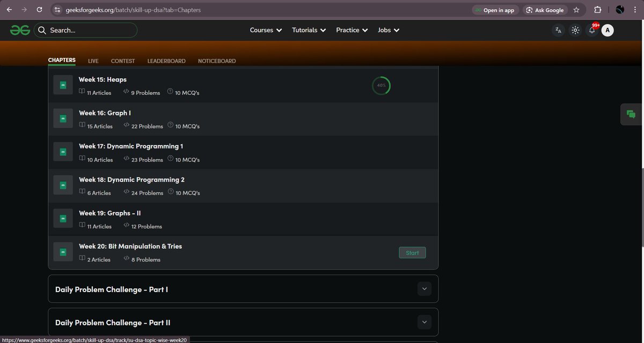Screen dimensions: 644x343
Task: Click '6 Articles' under Week 18
Action: coord(99,193)
